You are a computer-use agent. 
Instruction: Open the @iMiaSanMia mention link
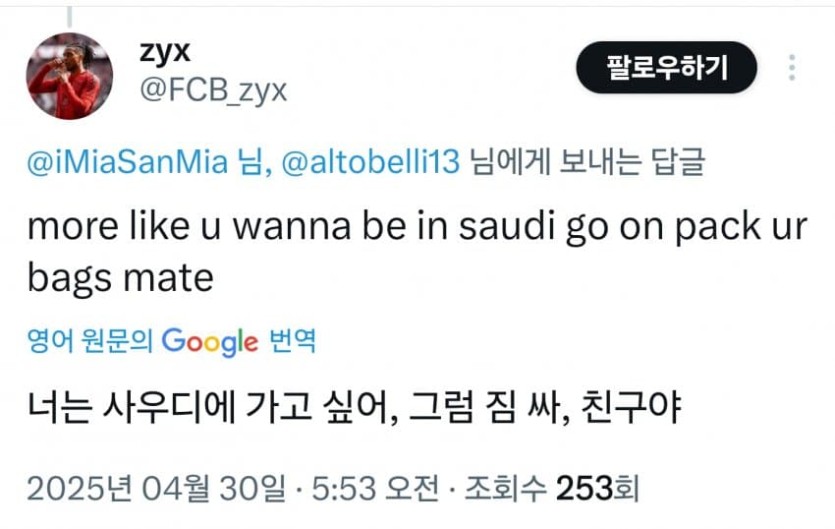coord(130,164)
